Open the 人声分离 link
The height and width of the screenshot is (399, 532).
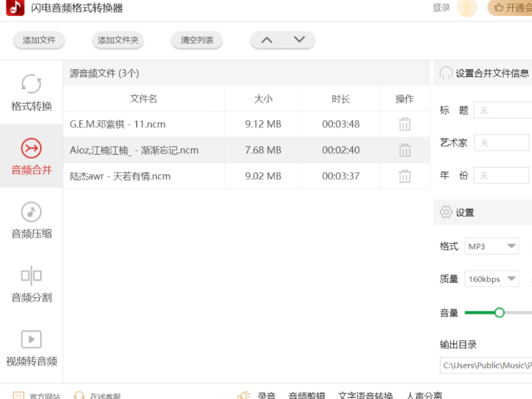[x=424, y=395]
